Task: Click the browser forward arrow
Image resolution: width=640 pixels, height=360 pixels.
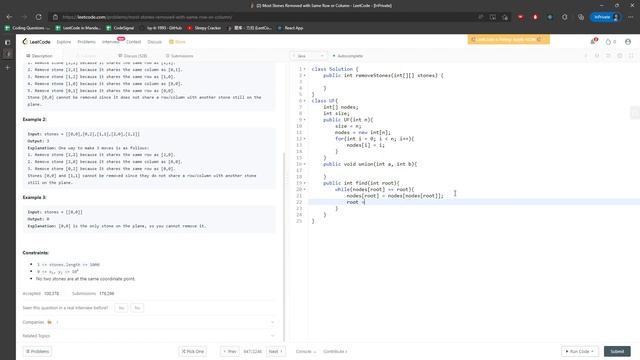Action: 24,17
